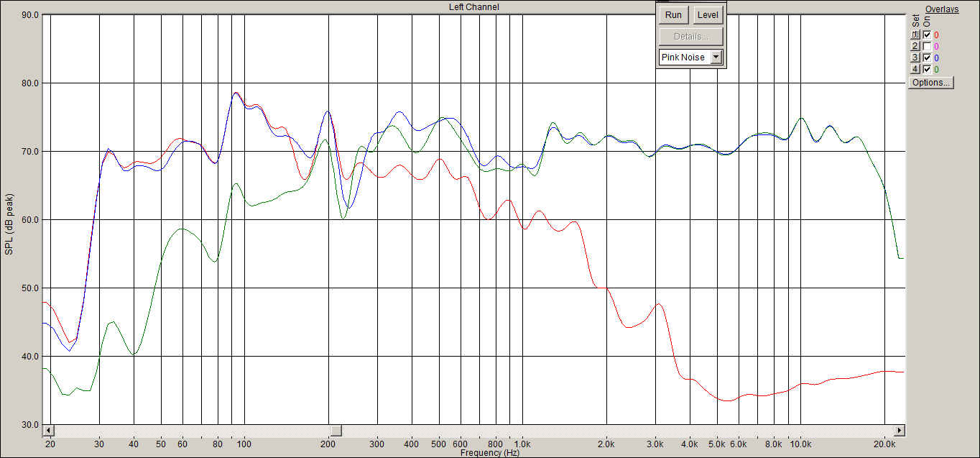Click the 20.0k frequency axis label
The image size is (980, 458).
tap(884, 444)
